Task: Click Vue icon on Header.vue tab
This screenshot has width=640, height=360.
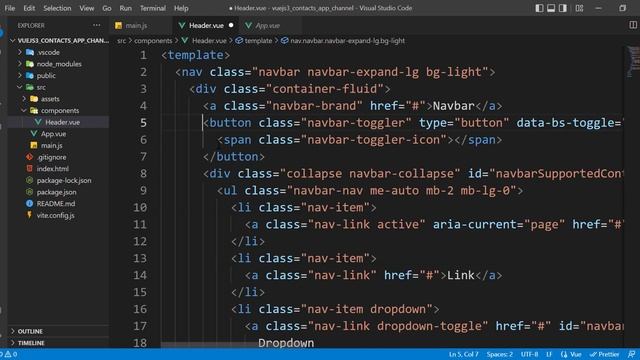Action: (x=182, y=26)
